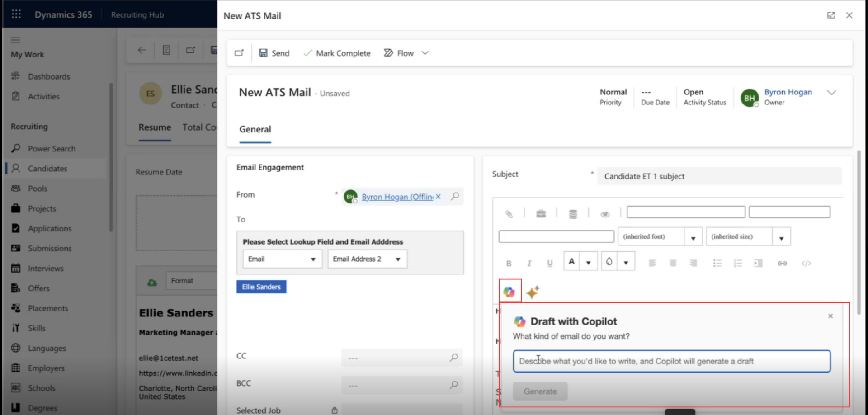868x415 pixels.
Task: Open the Email Address 2 dropdown
Action: (367, 259)
